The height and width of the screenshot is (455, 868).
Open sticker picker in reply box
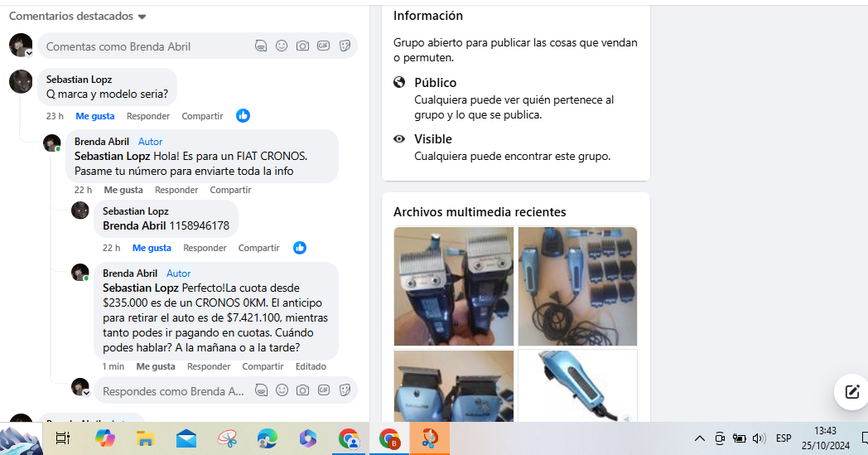[x=345, y=390]
